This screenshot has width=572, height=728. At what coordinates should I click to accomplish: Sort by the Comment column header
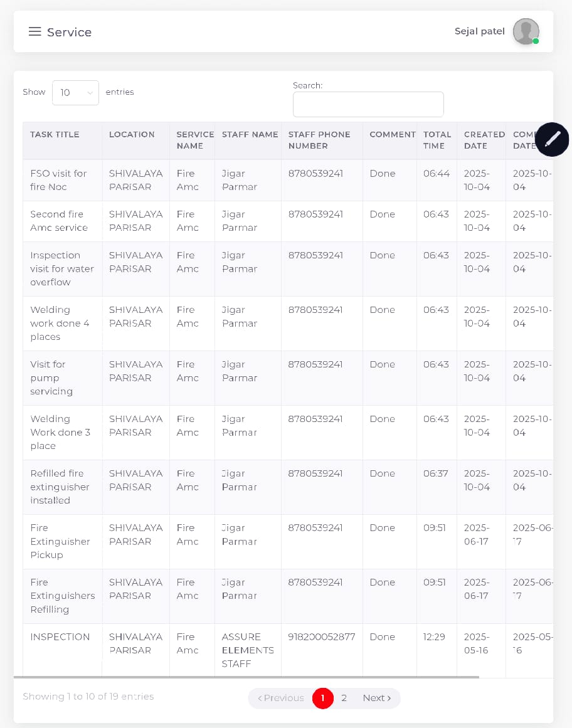pyautogui.click(x=392, y=134)
